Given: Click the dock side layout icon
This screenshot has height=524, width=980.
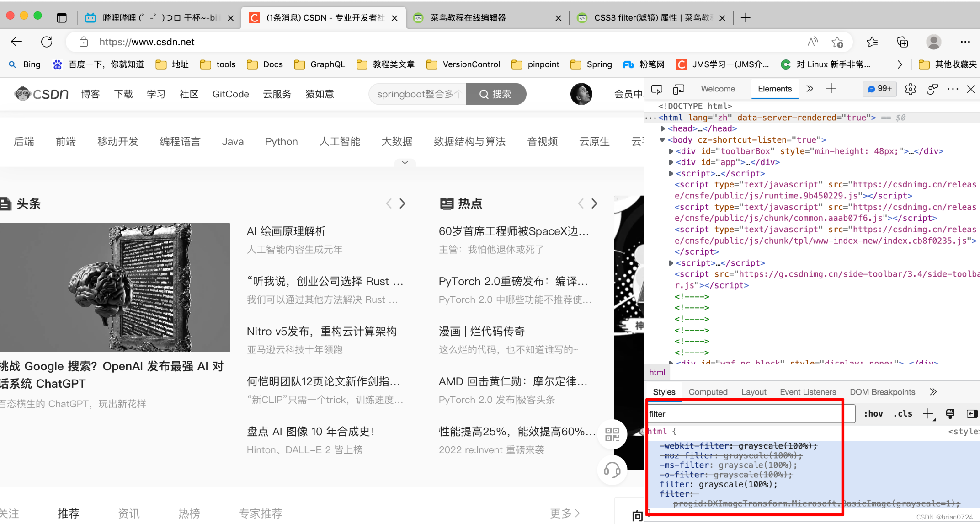Looking at the screenshot, I should [971, 414].
